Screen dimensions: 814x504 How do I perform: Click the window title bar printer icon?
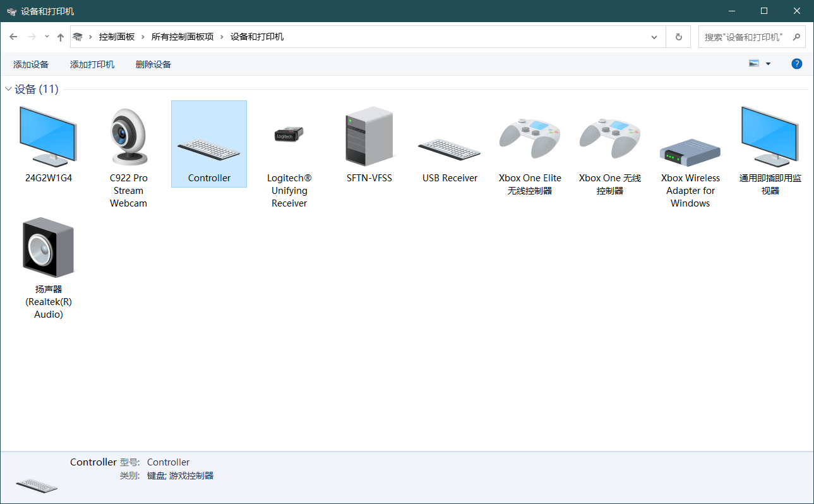(11, 11)
